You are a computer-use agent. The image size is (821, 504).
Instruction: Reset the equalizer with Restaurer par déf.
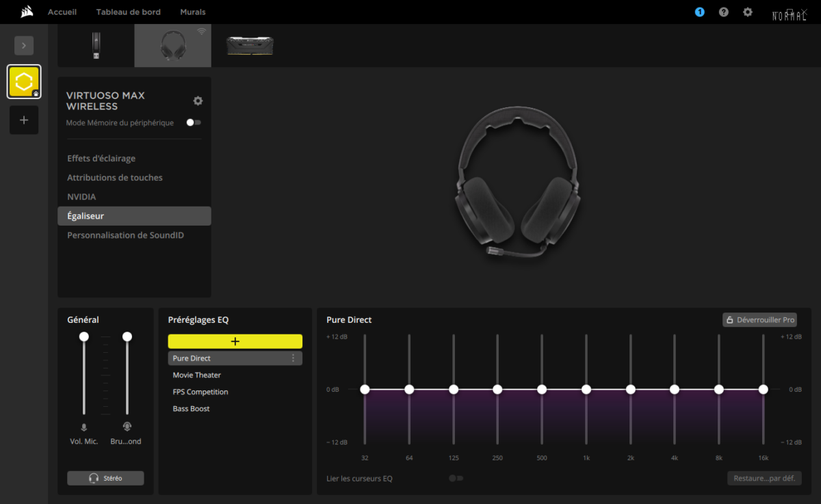click(764, 478)
